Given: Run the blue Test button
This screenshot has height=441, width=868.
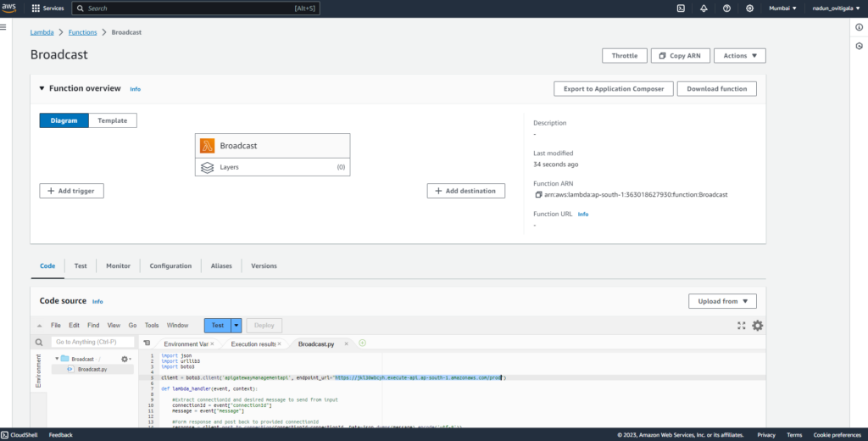Looking at the screenshot, I should 218,326.
